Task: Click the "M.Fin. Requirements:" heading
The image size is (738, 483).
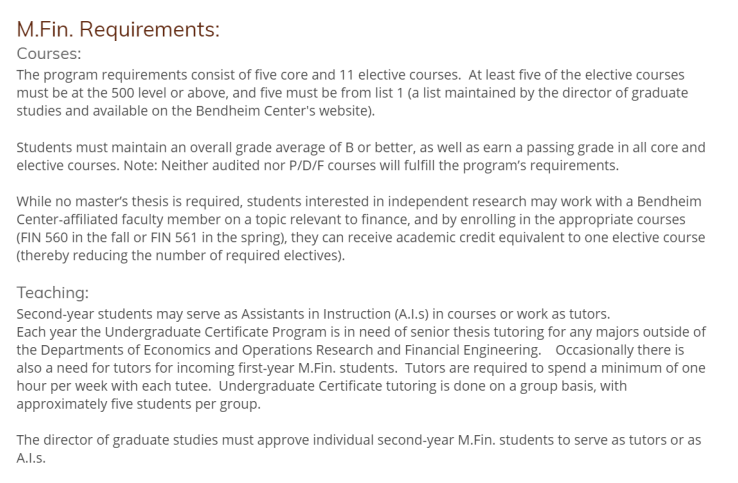Action: pyautogui.click(x=118, y=29)
